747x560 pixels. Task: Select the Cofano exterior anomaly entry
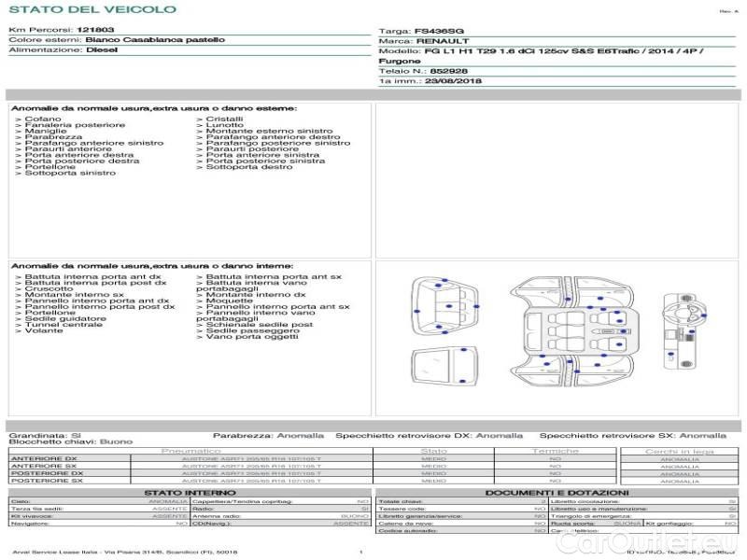coord(43,119)
